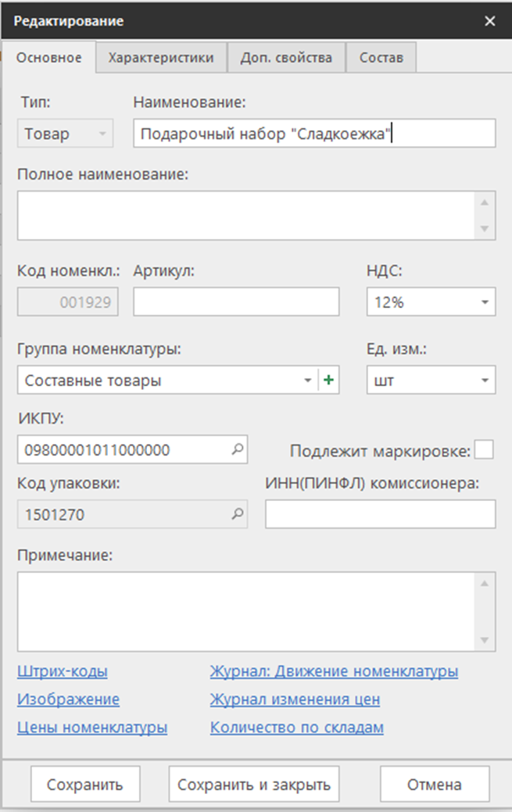Viewport: 512px width, 812px height.
Task: Open the НДС rate dropdown
Action: [x=485, y=302]
